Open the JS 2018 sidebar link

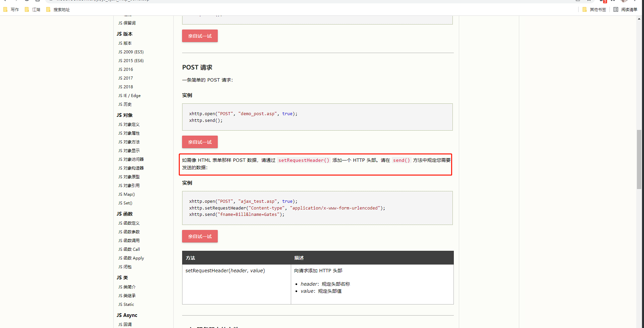pyautogui.click(x=125, y=87)
